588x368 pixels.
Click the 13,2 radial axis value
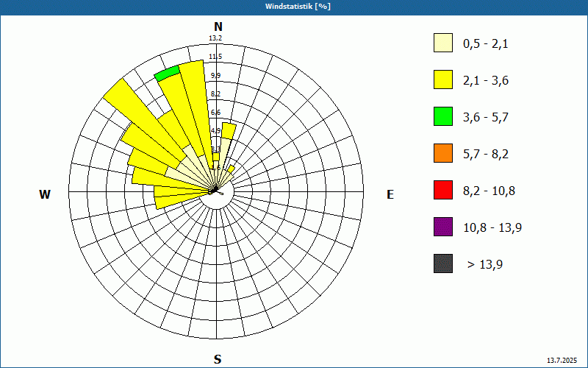tap(215, 38)
